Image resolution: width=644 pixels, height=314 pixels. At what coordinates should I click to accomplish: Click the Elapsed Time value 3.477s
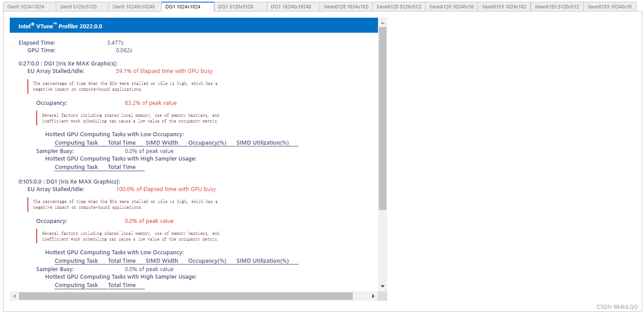point(115,43)
